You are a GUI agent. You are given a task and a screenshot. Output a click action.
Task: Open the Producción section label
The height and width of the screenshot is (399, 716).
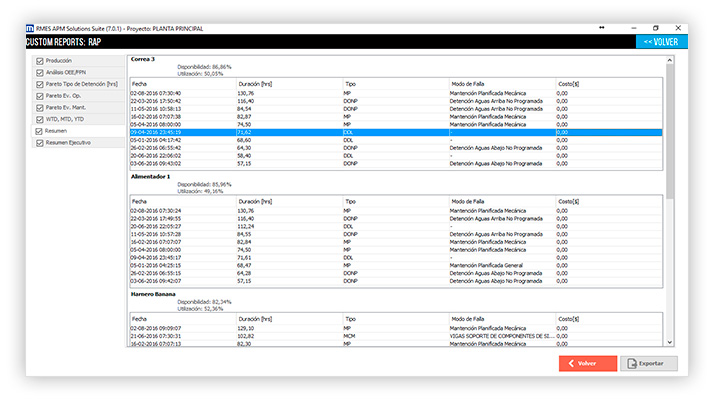point(58,61)
